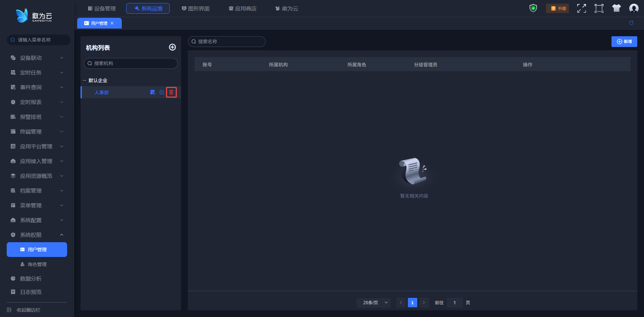
Task: Select page 1 in pagination
Action: pos(413,303)
